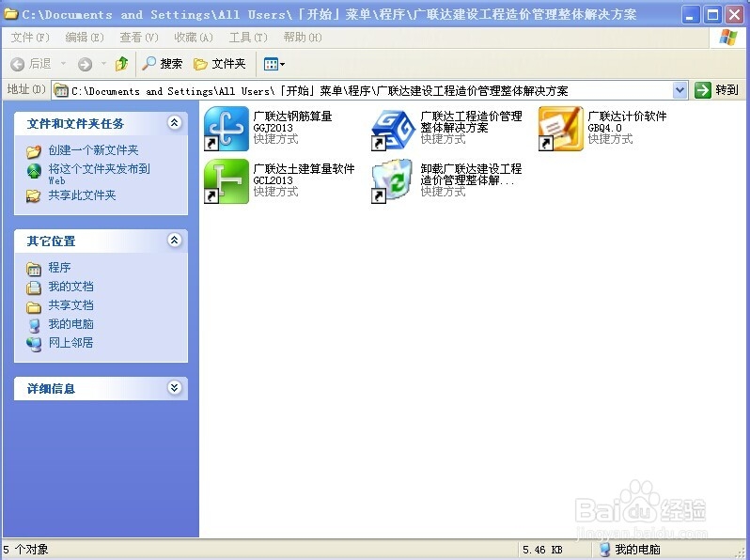The width and height of the screenshot is (750, 560).
Task: Expand the 详细信息 panel chevron
Action: tap(174, 387)
